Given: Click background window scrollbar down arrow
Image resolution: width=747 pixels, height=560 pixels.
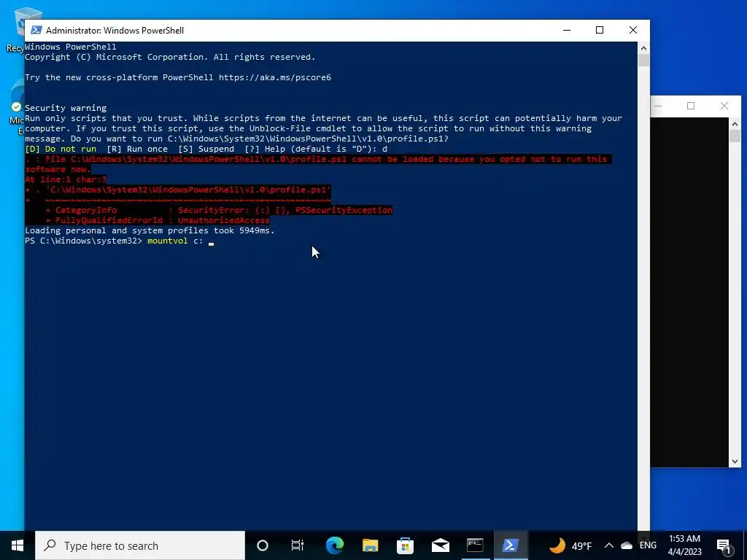Looking at the screenshot, I should (x=735, y=461).
